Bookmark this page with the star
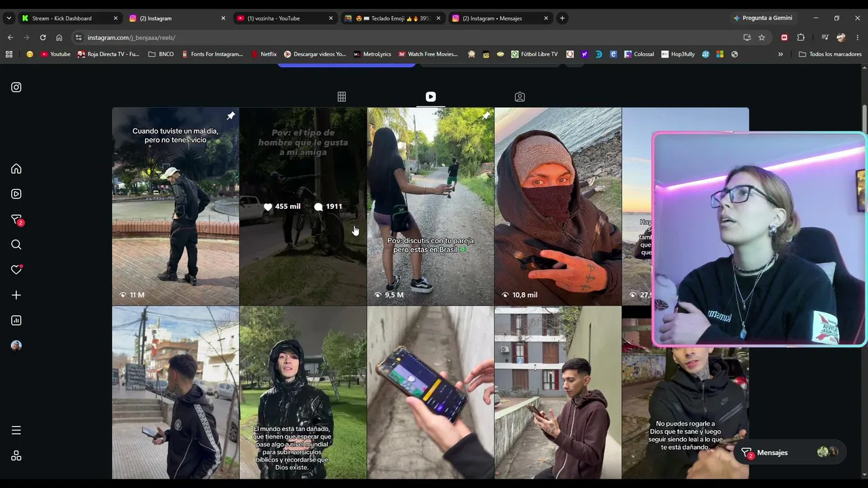Image resolution: width=868 pixels, height=488 pixels. click(762, 37)
